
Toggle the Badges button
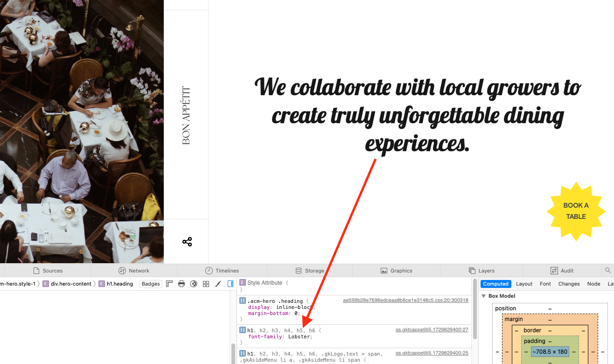[151, 284]
